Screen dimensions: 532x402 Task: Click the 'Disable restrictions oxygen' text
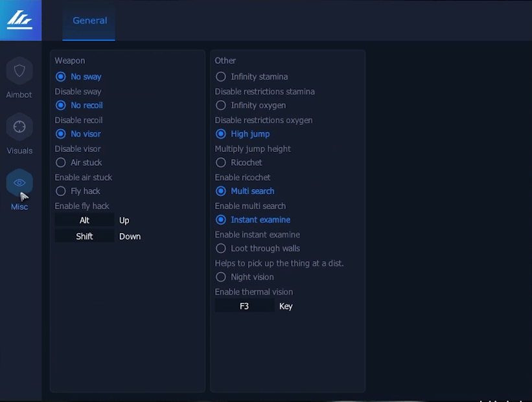(264, 120)
